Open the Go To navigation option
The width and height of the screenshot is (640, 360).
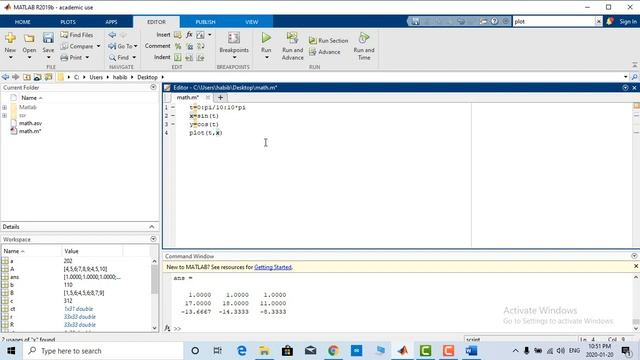pyautogui.click(x=120, y=46)
